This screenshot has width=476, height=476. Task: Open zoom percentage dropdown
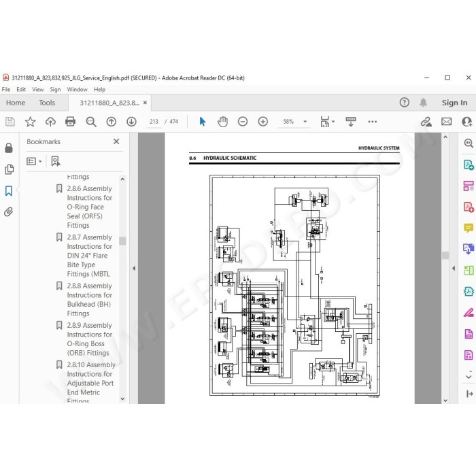(x=305, y=122)
